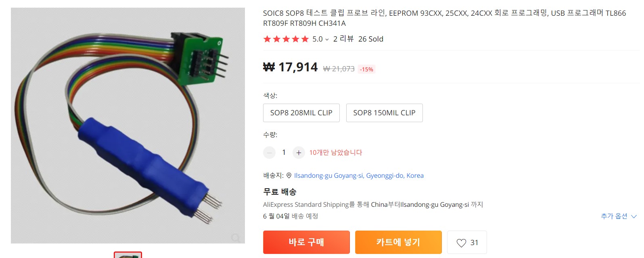Image resolution: width=644 pixels, height=258 pixels.
Task: Click the magnifier zoom icon on product image
Action: [x=236, y=237]
